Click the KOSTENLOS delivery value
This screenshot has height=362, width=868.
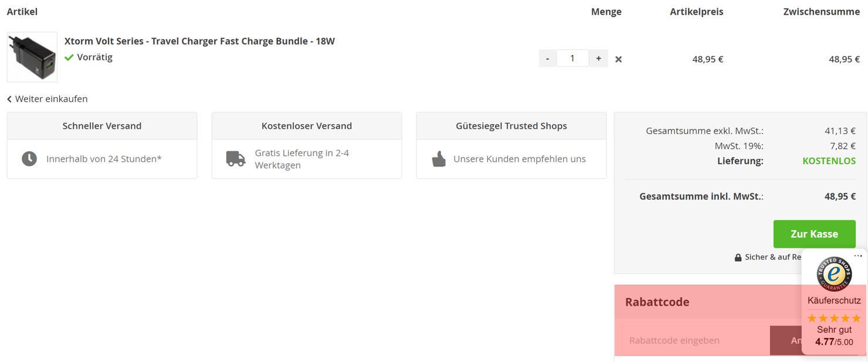pos(829,161)
